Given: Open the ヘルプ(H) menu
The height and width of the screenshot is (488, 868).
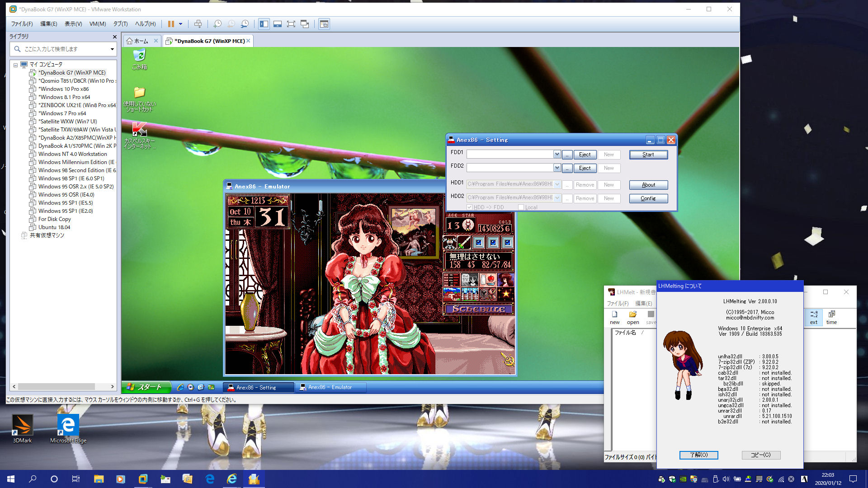Looking at the screenshot, I should [146, 24].
